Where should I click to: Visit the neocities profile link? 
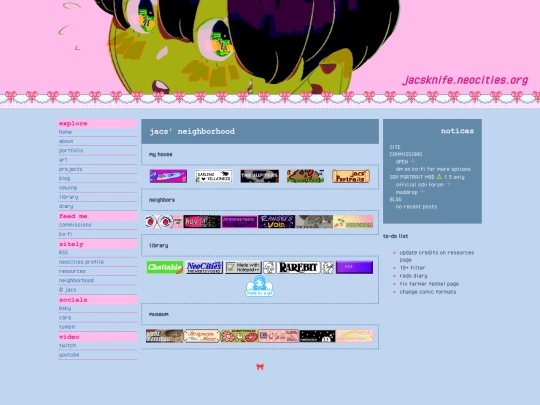click(x=81, y=262)
